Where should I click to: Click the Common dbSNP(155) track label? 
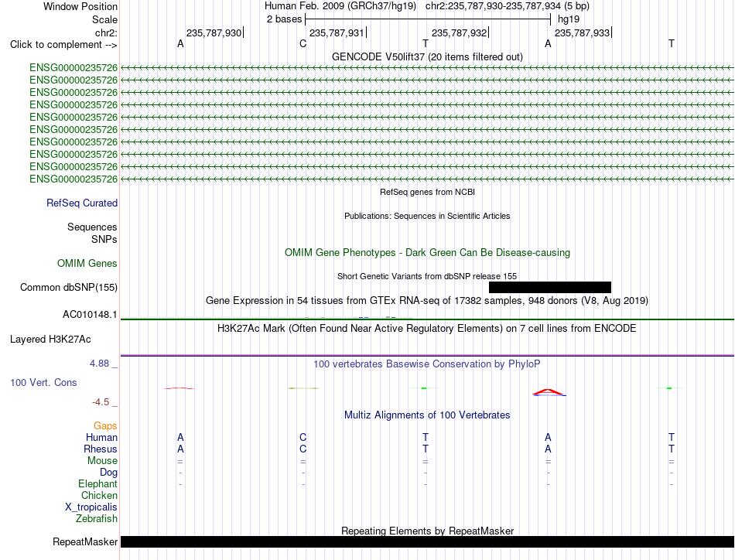pyautogui.click(x=68, y=287)
